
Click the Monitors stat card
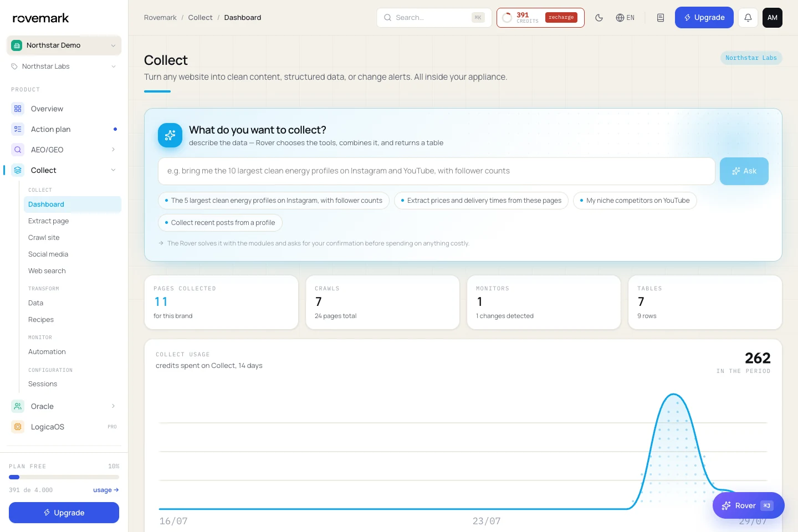click(544, 303)
